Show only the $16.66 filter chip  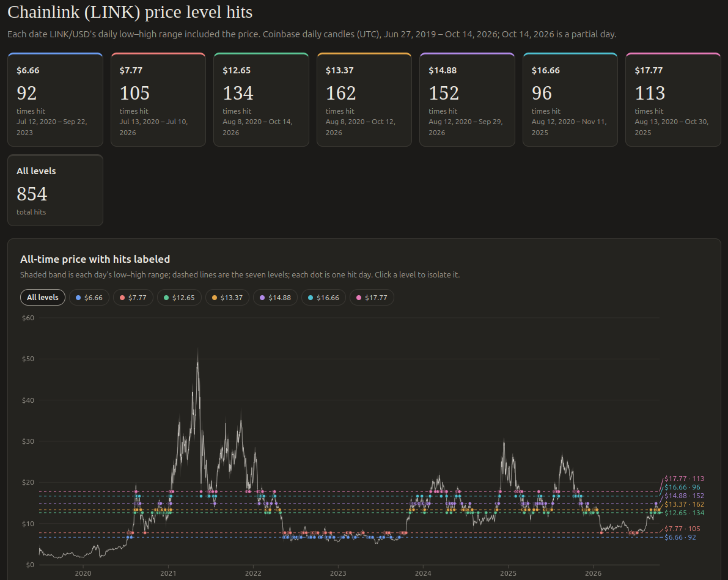coord(323,298)
